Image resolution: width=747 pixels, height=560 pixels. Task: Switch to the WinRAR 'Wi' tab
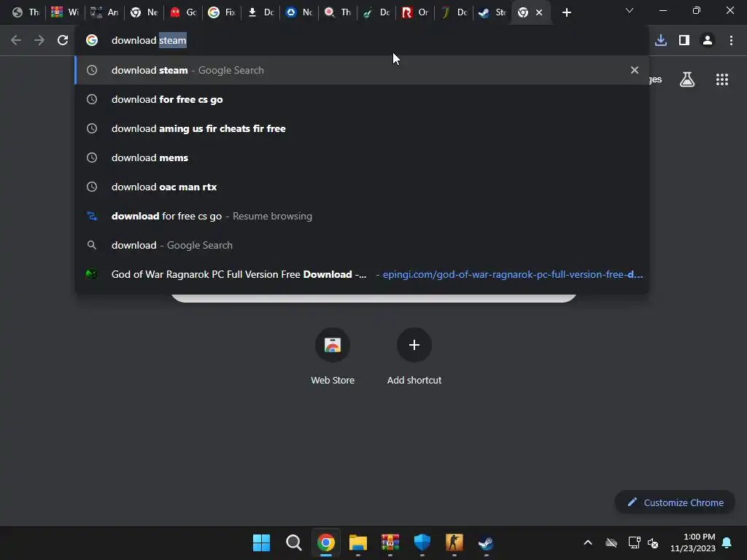(65, 12)
